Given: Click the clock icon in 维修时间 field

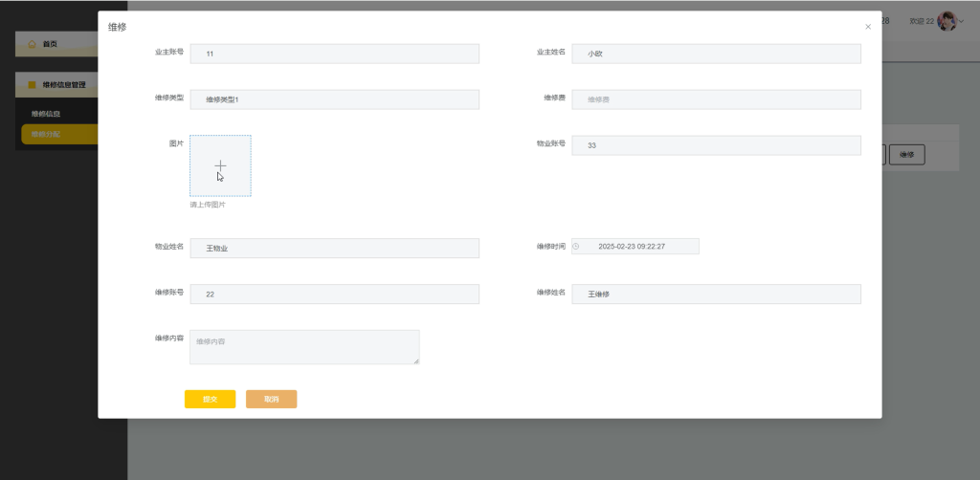Looking at the screenshot, I should click(x=575, y=247).
